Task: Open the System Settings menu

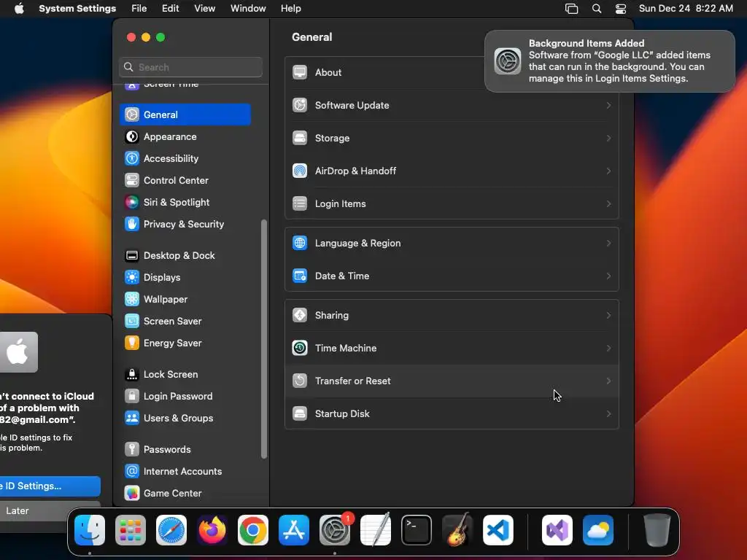Action: click(77, 9)
